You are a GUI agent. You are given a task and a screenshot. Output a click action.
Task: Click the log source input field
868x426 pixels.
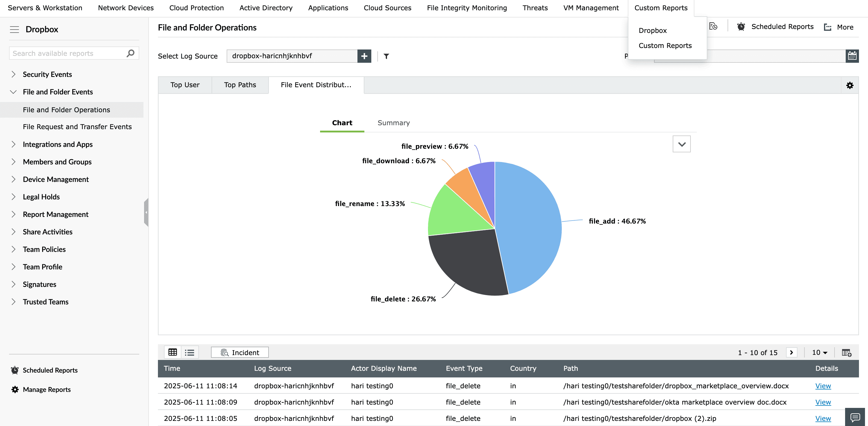coord(292,56)
